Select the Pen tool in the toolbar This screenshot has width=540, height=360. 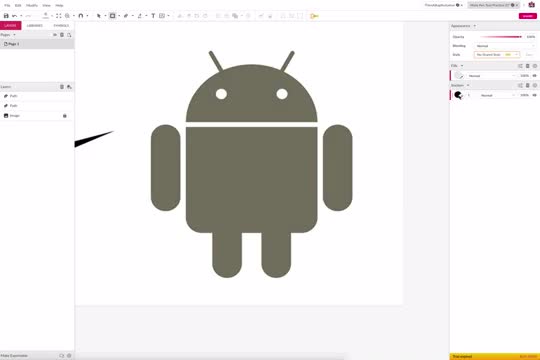click(126, 16)
